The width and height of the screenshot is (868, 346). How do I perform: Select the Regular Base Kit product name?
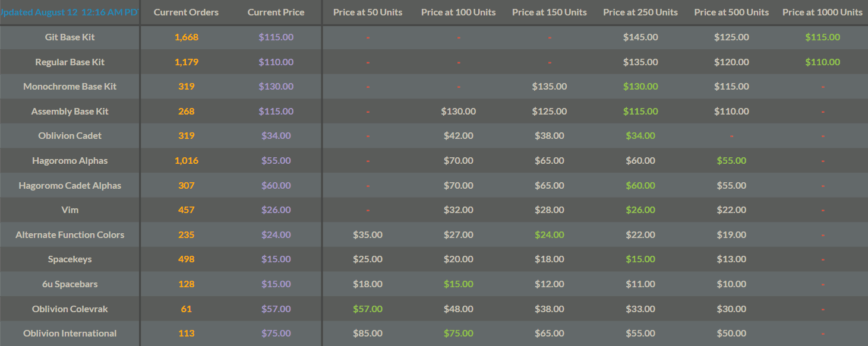70,62
